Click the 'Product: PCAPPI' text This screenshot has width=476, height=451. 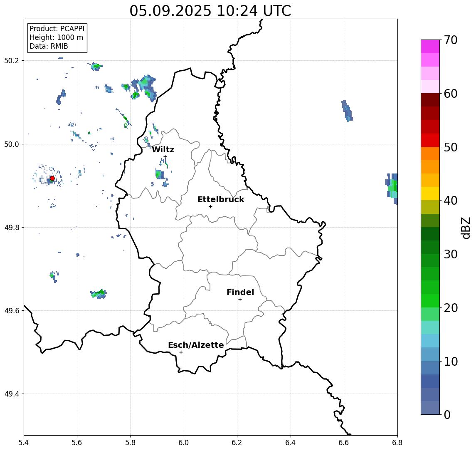coord(57,29)
